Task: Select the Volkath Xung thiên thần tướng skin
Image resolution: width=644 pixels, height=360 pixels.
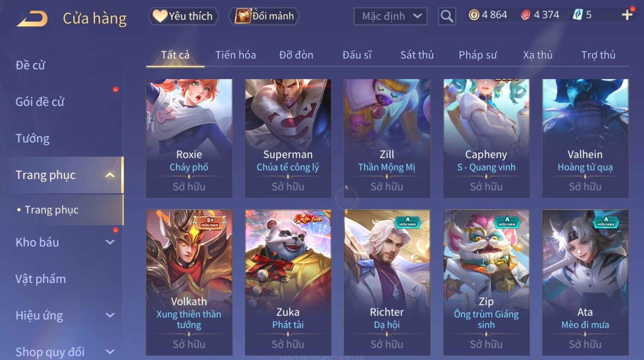Action: click(189, 282)
